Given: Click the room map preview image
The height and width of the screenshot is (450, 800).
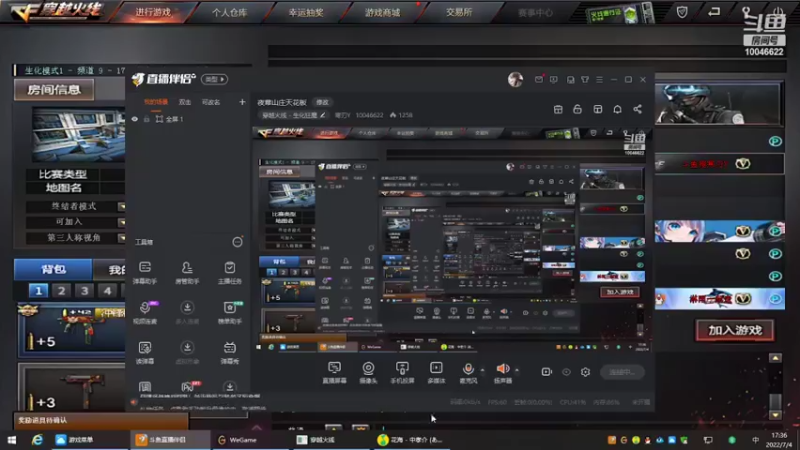Looking at the screenshot, I should (79, 134).
